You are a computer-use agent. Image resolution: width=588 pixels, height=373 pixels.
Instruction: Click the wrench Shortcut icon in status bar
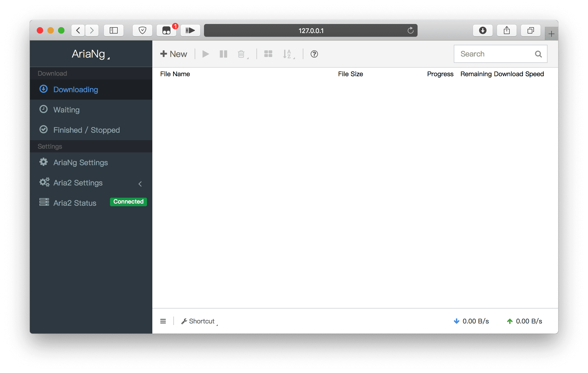(184, 321)
